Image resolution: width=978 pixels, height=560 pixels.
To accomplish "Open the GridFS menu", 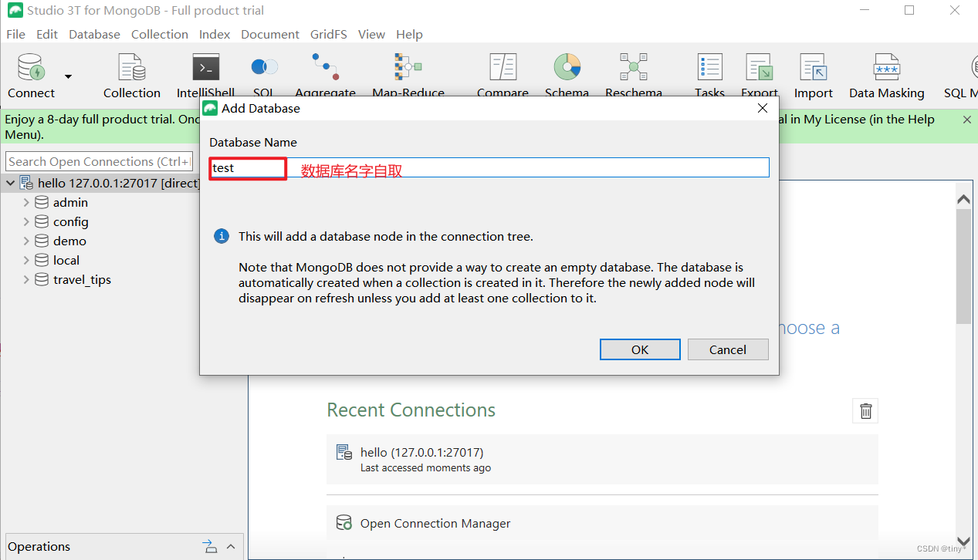I will [x=329, y=34].
